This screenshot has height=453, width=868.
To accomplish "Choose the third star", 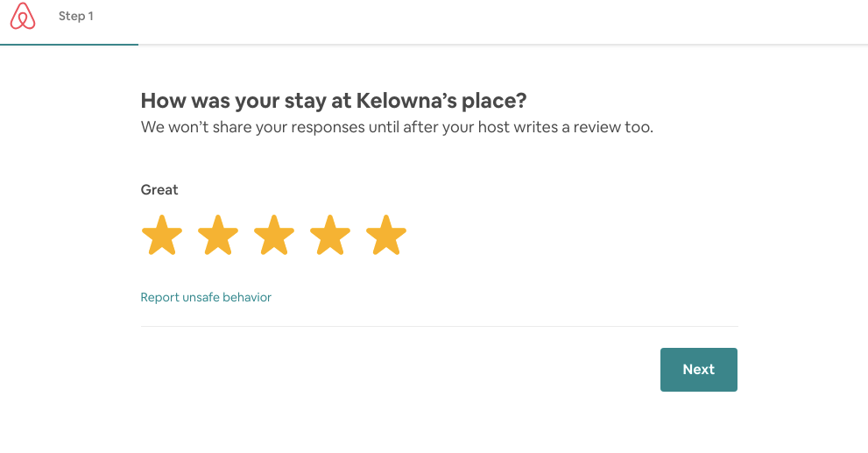I will tap(274, 236).
